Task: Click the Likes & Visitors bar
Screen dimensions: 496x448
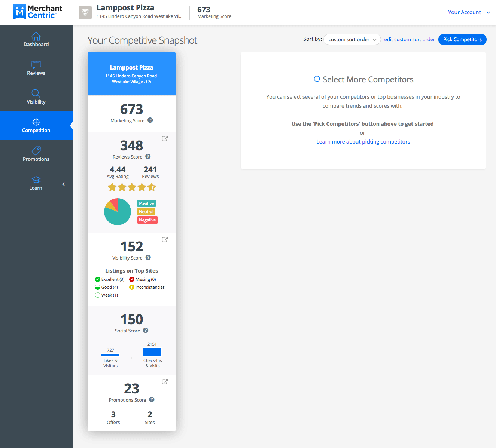Action: (x=110, y=355)
